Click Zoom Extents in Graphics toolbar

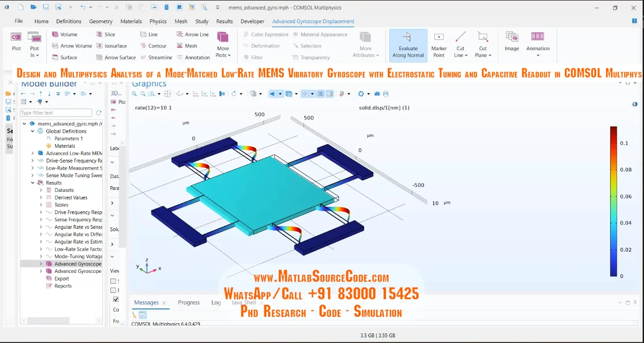pos(168,94)
